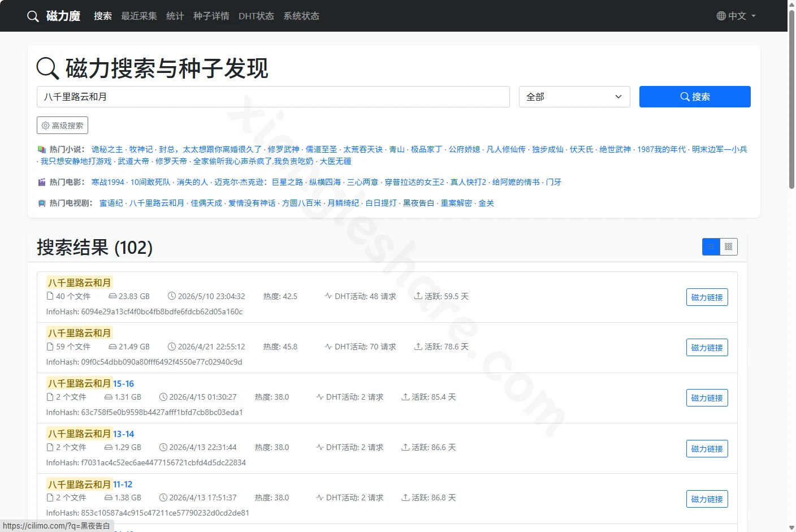Click the upload icon beside 活跃: 86.8 天
The width and height of the screenshot is (796, 532).
405,498
